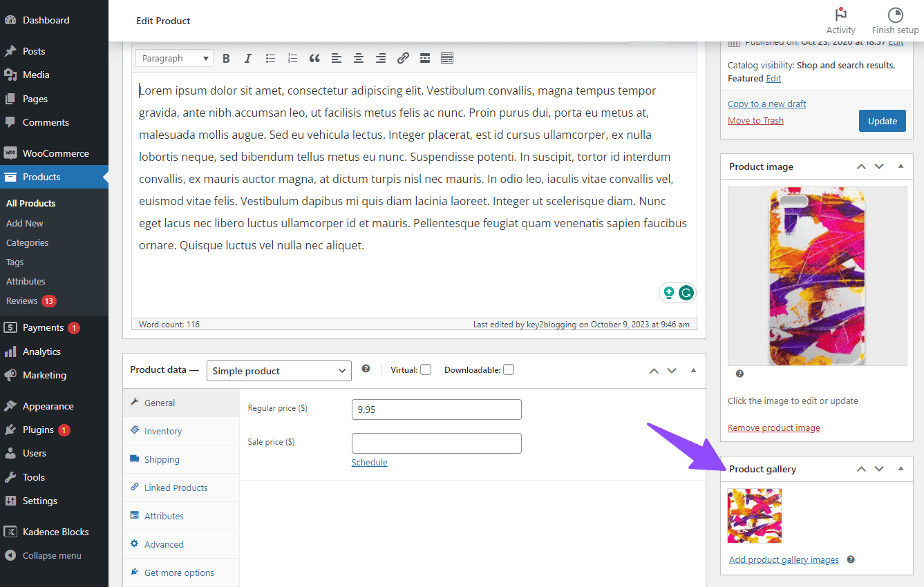Screen dimensions: 924x587
Task: Toggle bold formatting in the editor
Action: click(226, 58)
